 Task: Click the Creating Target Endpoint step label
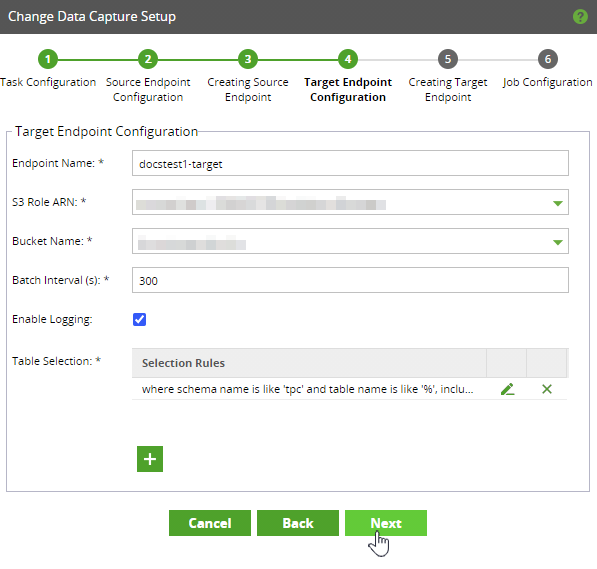pyautogui.click(x=448, y=90)
